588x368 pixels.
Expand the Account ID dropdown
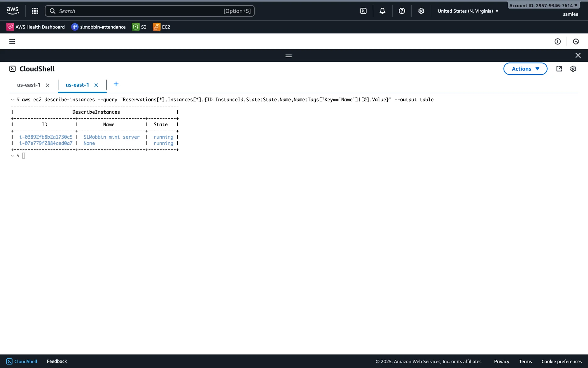click(543, 6)
